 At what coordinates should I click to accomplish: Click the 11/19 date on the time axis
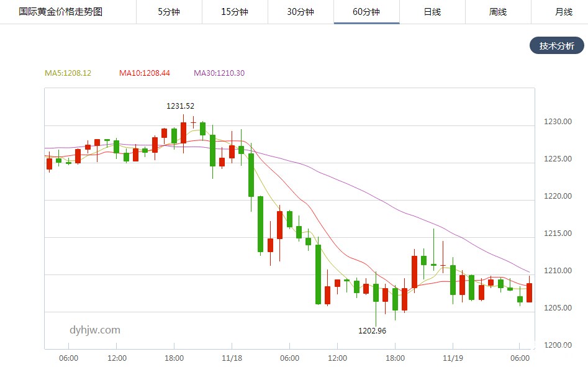tap(451, 358)
